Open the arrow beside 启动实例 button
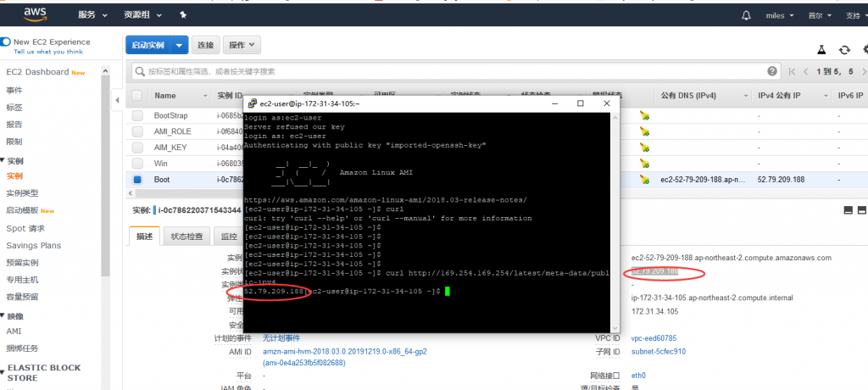 pyautogui.click(x=180, y=45)
